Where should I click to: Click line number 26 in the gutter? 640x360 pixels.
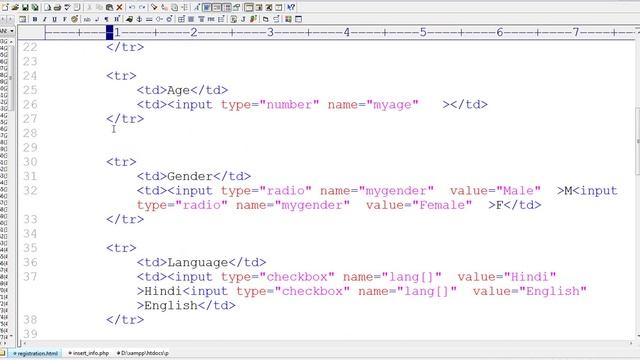pos(30,104)
